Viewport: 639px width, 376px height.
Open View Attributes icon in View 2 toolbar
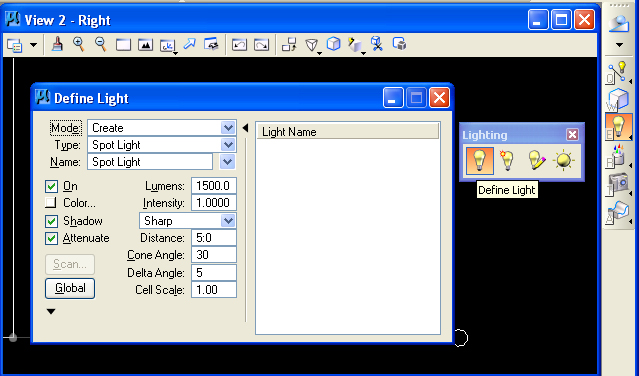pyautogui.click(x=15, y=45)
